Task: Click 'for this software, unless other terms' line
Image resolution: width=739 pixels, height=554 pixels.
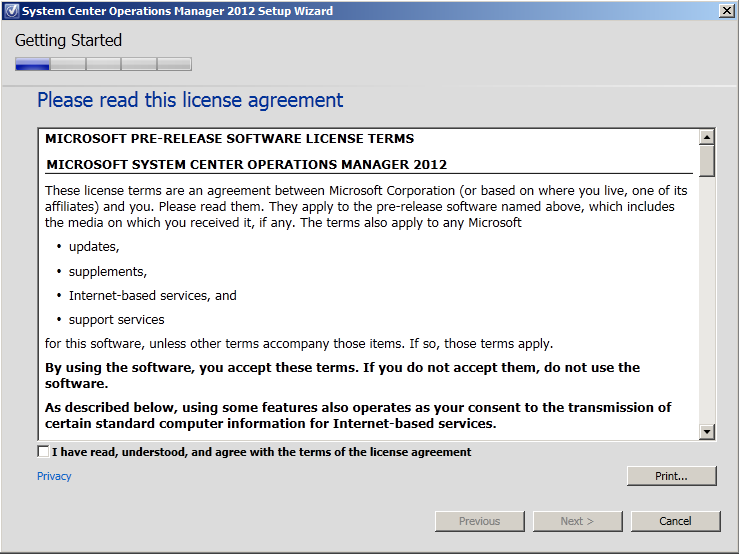Action: click(299, 344)
